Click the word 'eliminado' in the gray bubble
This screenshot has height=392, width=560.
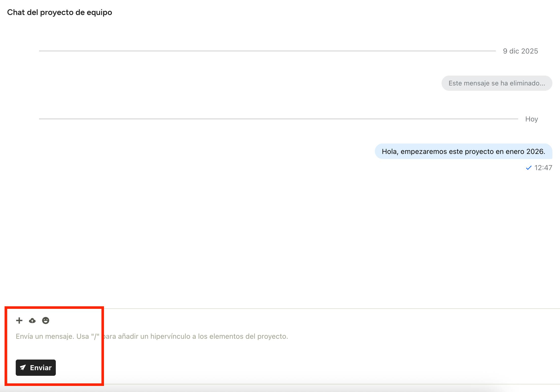pos(524,83)
